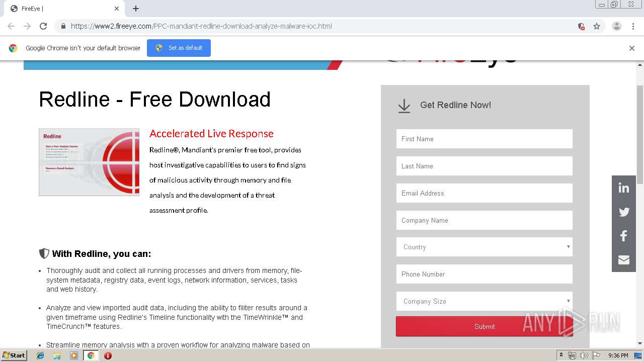Focus the Email Address field
Image resolution: width=644 pixels, height=362 pixels.
(484, 193)
